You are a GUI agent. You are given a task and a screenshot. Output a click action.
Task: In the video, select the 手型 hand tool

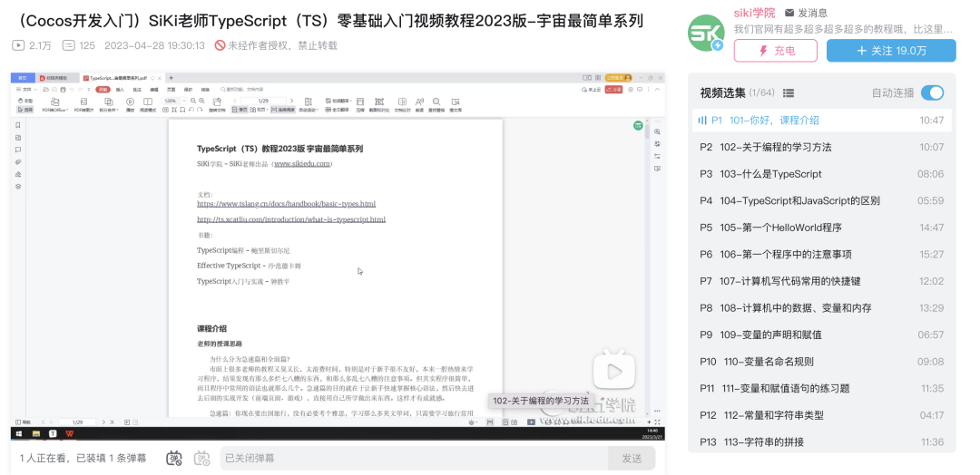[25, 101]
